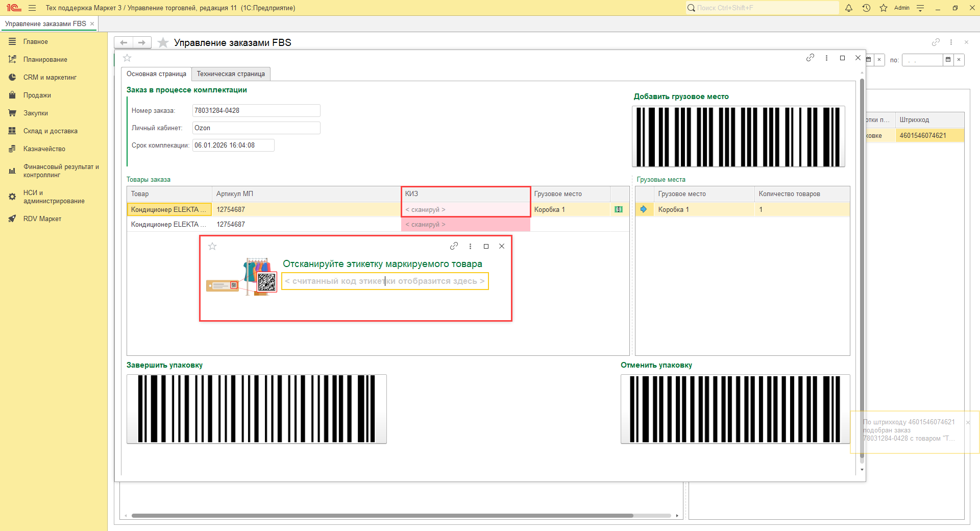Image resolution: width=980 pixels, height=531 pixels.
Task: Click the scanned label code input field
Action: [x=385, y=281]
